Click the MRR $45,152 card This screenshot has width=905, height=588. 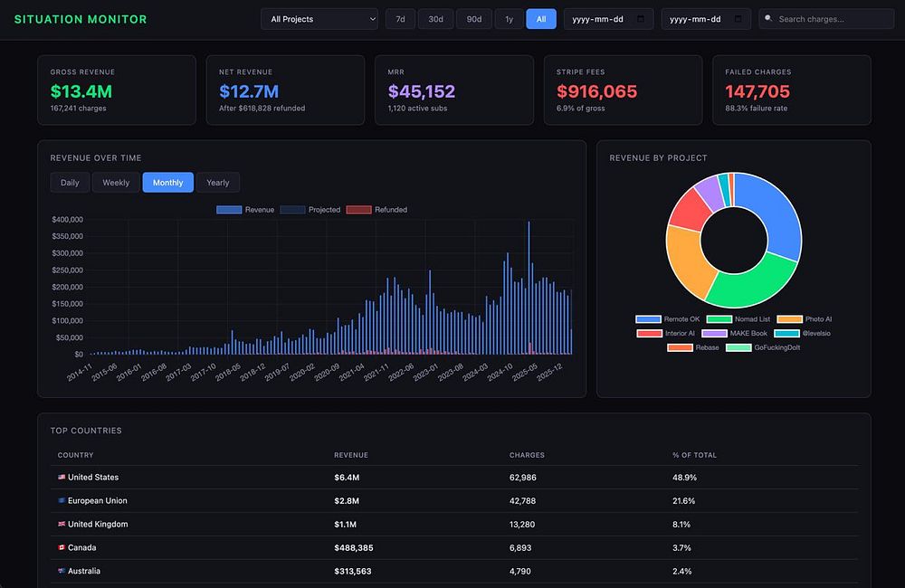pyautogui.click(x=454, y=90)
